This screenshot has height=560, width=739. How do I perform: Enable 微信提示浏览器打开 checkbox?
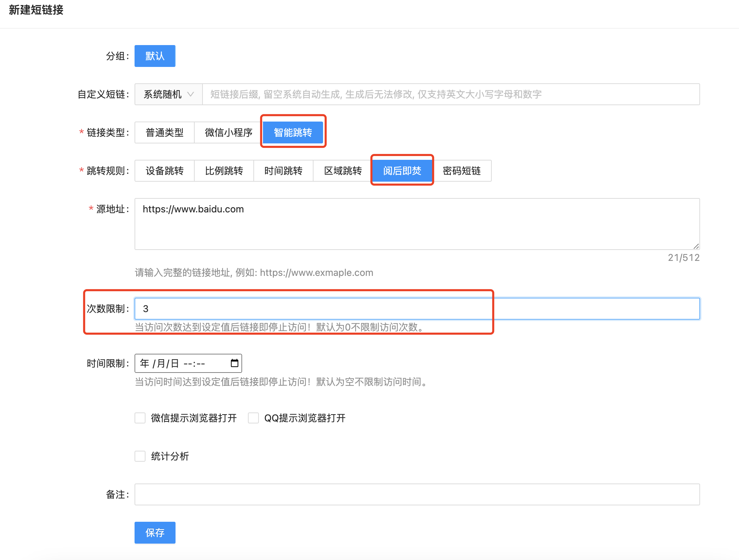(140, 418)
